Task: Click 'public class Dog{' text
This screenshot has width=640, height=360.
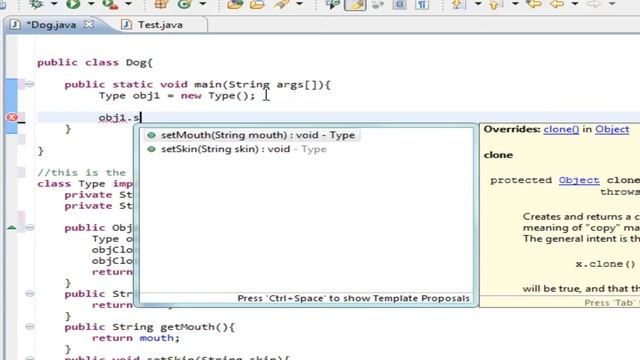Action: point(95,63)
